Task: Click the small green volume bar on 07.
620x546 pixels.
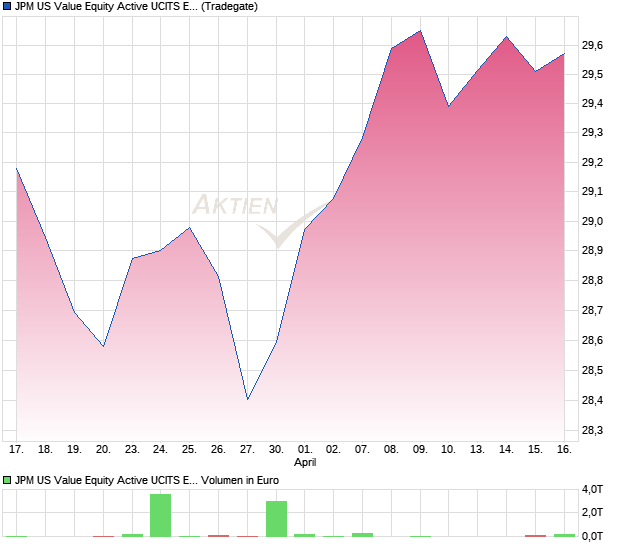Action: click(x=363, y=535)
